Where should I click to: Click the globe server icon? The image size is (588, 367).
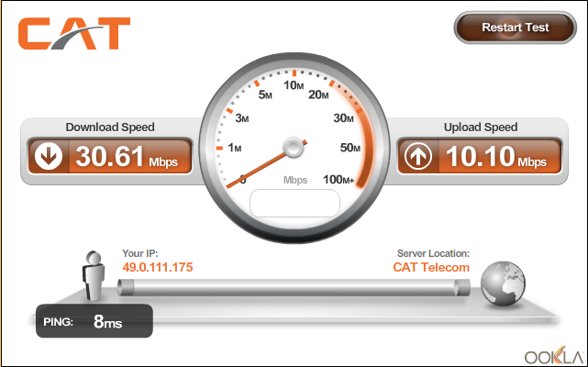tap(503, 284)
